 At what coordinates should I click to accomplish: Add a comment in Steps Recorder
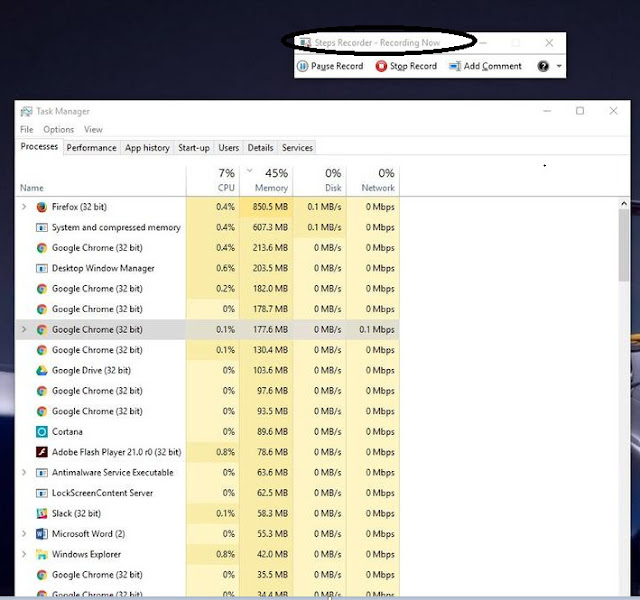[x=485, y=66]
